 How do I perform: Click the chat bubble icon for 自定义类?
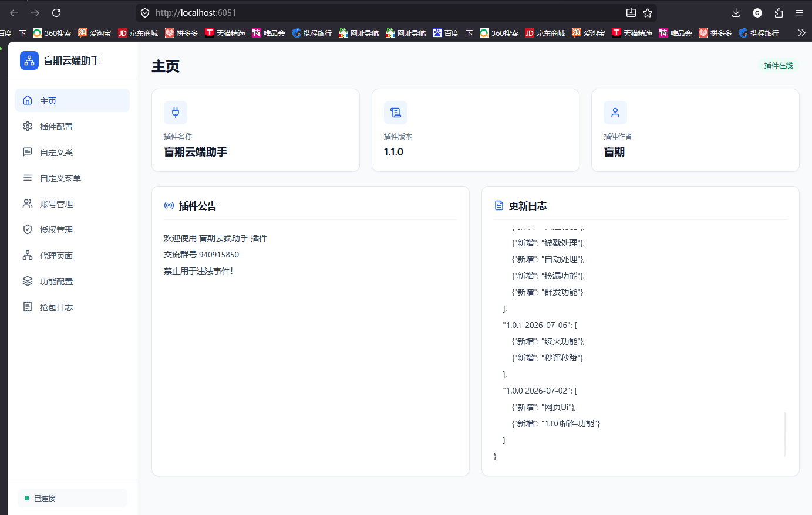click(x=28, y=152)
